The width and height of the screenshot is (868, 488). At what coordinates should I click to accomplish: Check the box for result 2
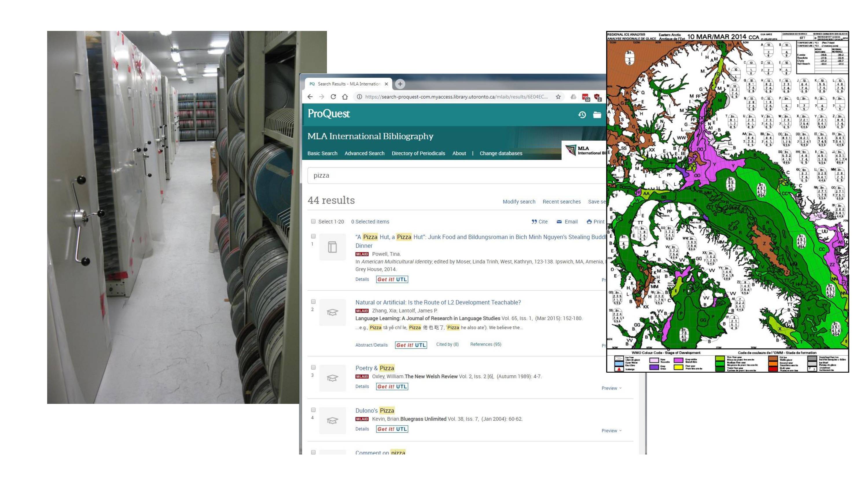(x=313, y=302)
